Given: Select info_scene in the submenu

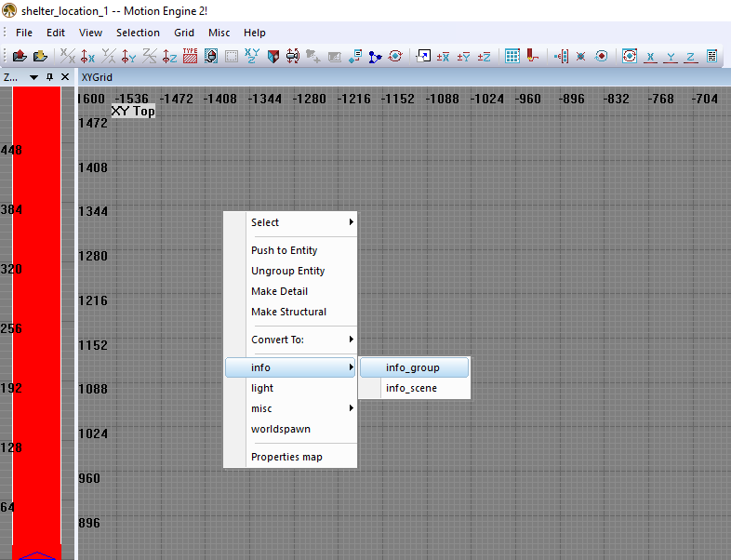Looking at the screenshot, I should pyautogui.click(x=411, y=388).
